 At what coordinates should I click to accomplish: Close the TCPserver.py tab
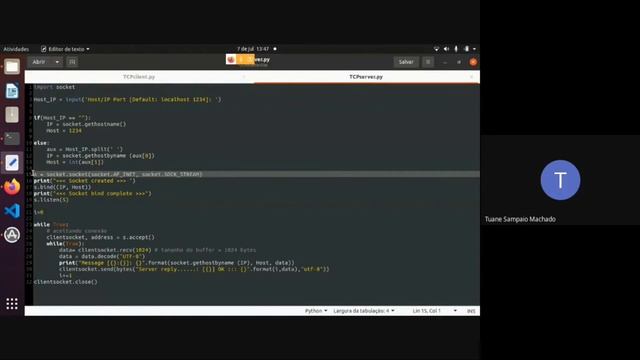[x=471, y=77]
